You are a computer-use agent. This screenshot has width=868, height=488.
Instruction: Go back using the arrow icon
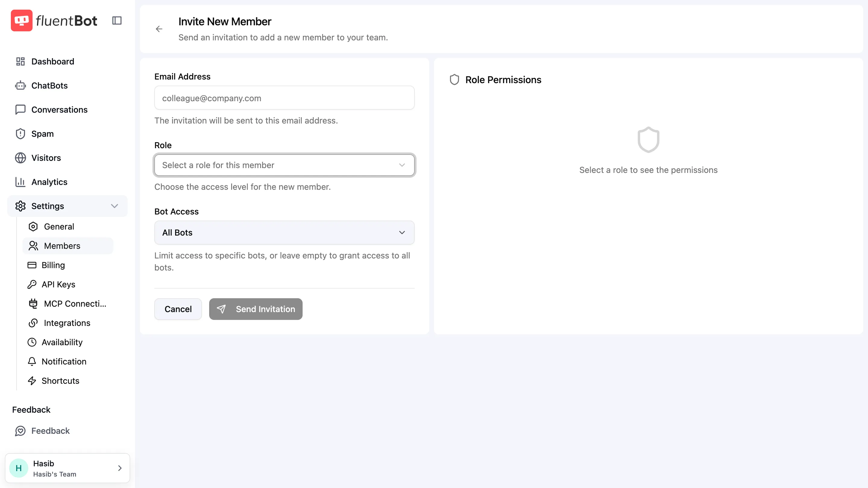[x=159, y=29]
